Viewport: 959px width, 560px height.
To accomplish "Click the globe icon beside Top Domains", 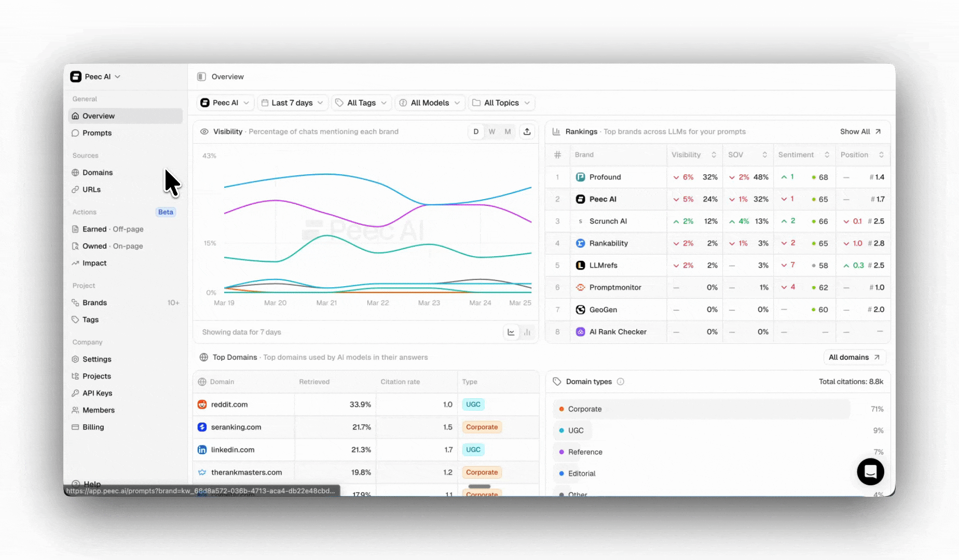I will tap(204, 357).
